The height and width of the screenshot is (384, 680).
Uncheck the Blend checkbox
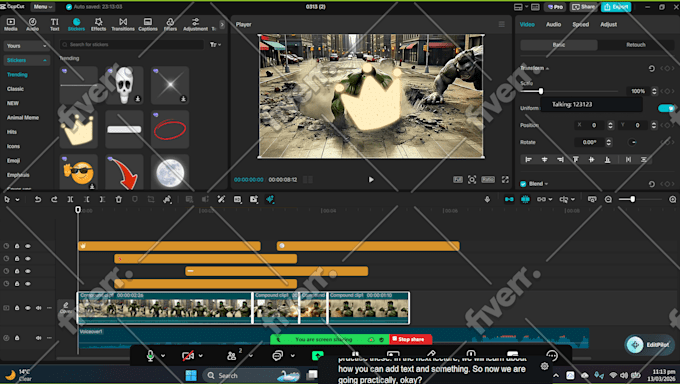(x=523, y=184)
